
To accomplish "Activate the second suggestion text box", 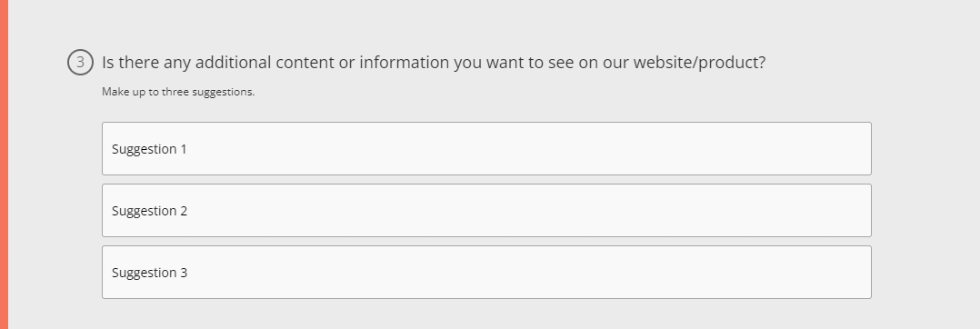I will 486,210.
